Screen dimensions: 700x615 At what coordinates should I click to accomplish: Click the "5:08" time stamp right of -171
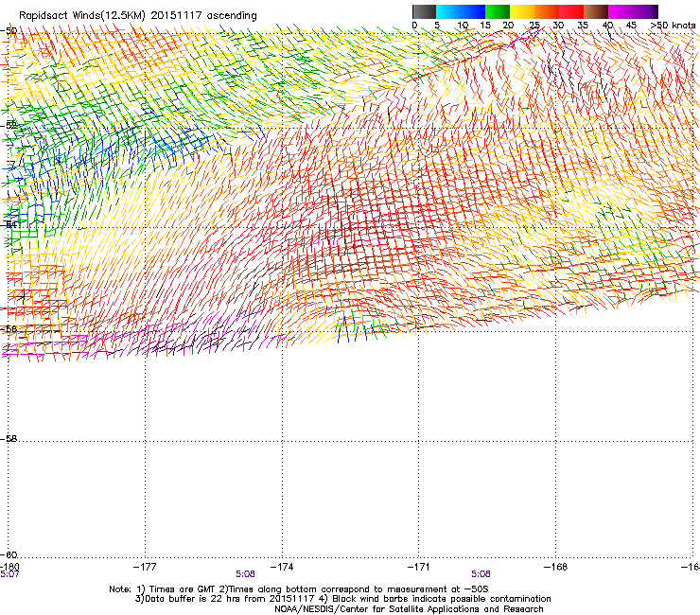point(481,574)
